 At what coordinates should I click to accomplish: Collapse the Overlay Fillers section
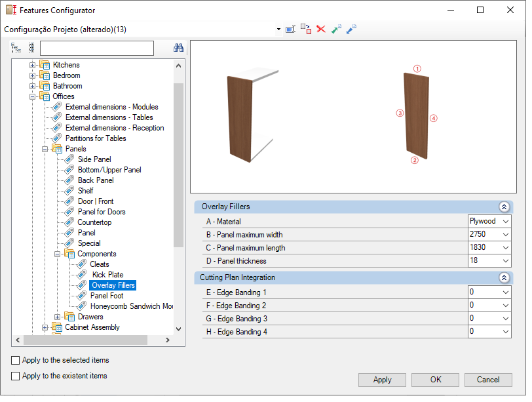coord(504,207)
